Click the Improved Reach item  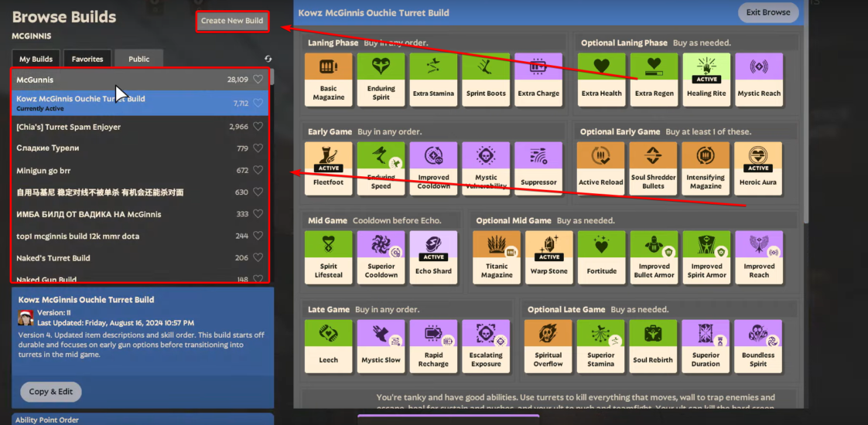[759, 257]
